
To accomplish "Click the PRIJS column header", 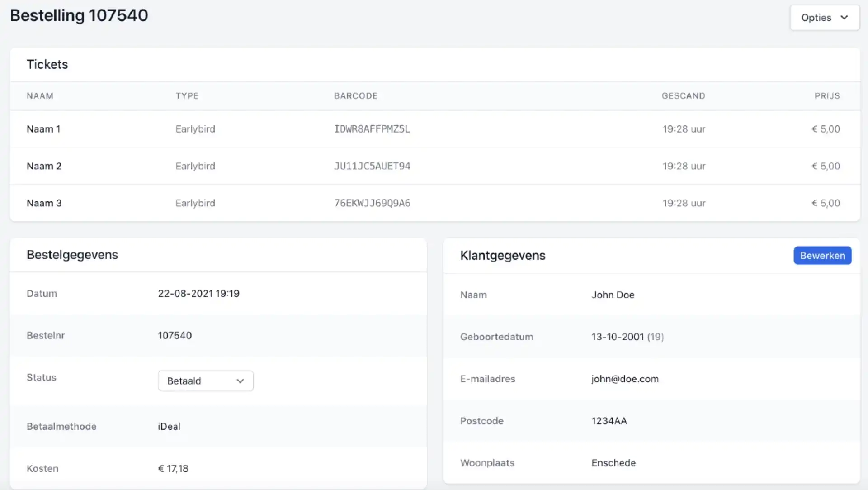I will 827,96.
